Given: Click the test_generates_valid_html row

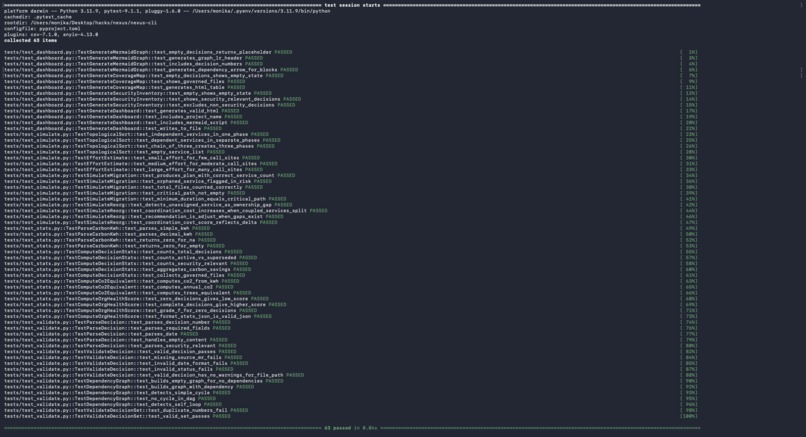Looking at the screenshot, I should coord(121,111).
